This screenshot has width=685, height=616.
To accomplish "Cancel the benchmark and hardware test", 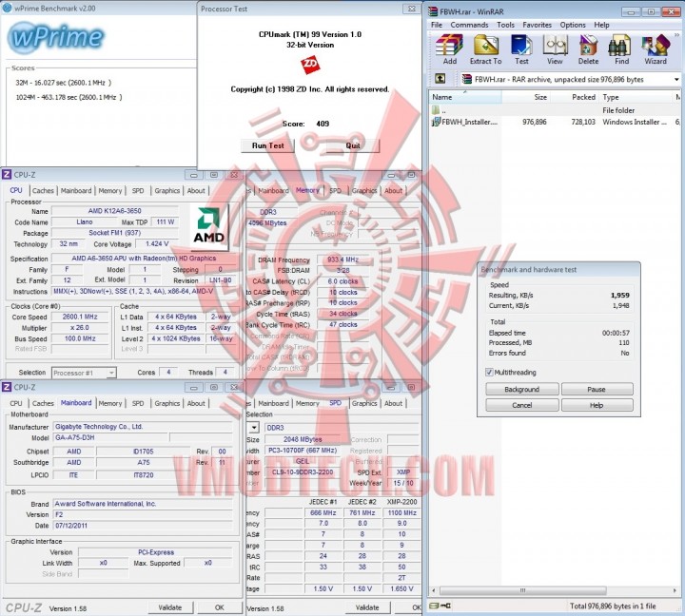I will [521, 405].
